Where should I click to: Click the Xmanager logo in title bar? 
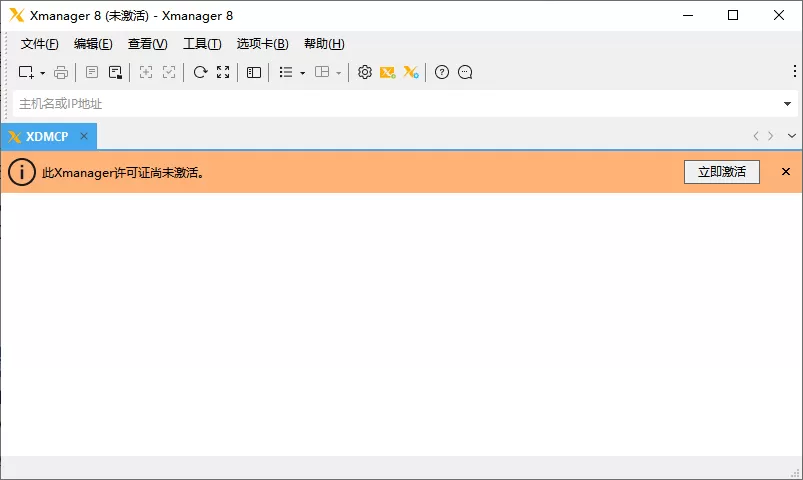pos(17,15)
